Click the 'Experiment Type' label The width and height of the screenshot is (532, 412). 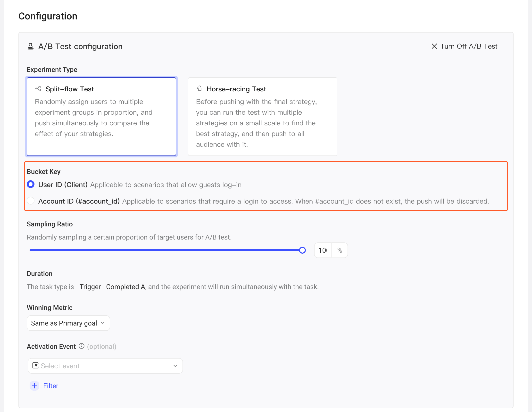pyautogui.click(x=52, y=70)
